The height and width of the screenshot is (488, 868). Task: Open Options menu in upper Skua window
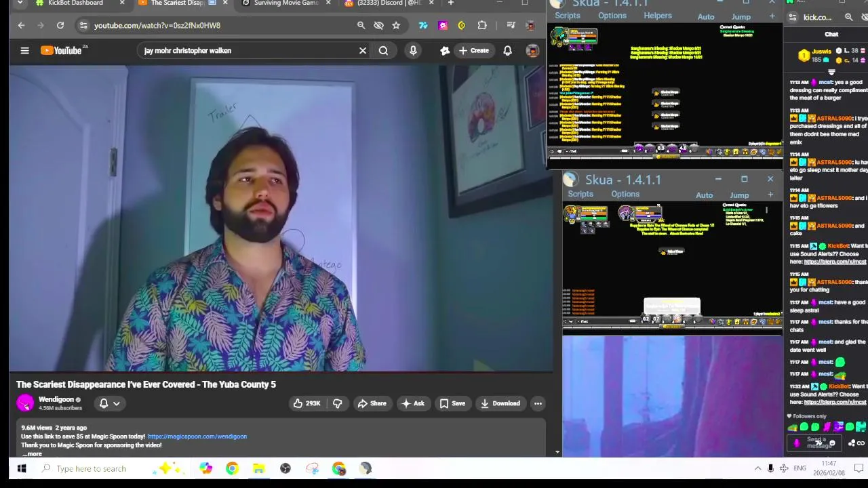[612, 16]
